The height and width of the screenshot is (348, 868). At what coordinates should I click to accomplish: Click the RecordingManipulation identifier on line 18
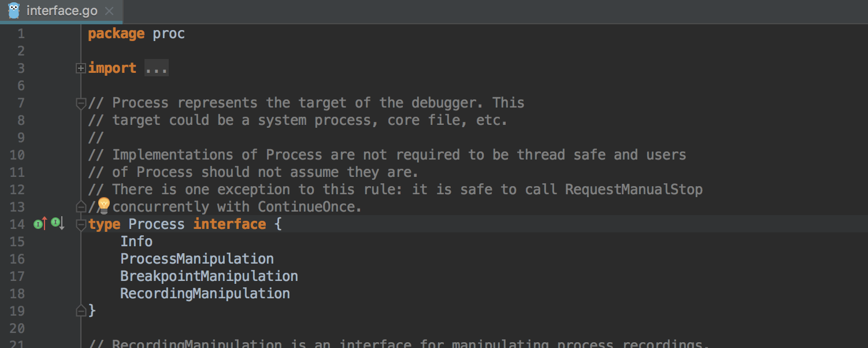[205, 294]
